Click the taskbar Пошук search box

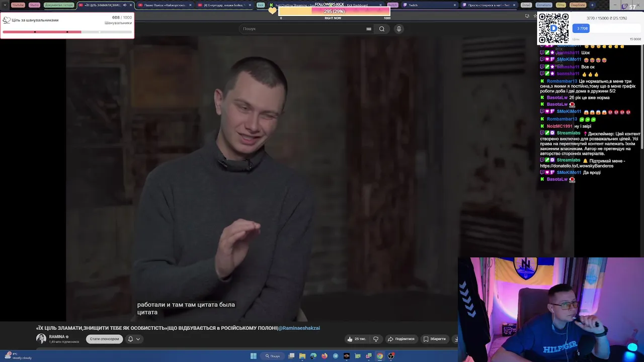273,356
